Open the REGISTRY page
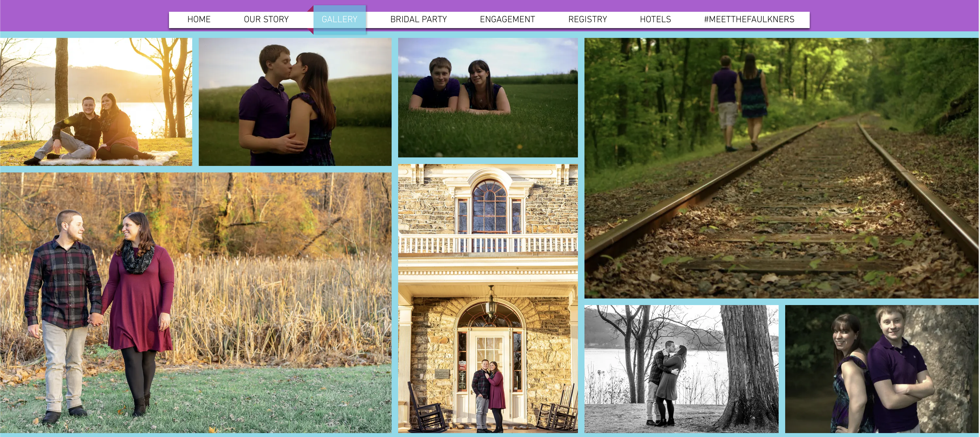980x437 pixels. 587,19
